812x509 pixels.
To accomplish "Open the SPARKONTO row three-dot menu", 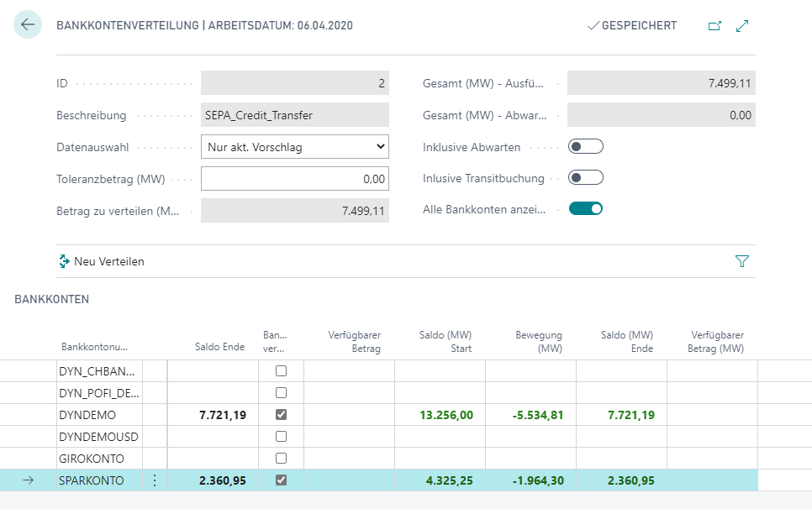I will click(x=154, y=480).
